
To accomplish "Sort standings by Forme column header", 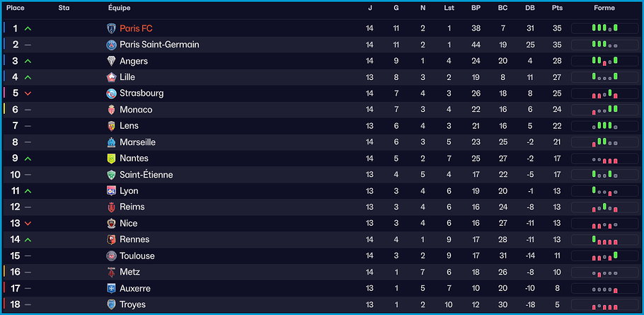I will pyautogui.click(x=604, y=8).
